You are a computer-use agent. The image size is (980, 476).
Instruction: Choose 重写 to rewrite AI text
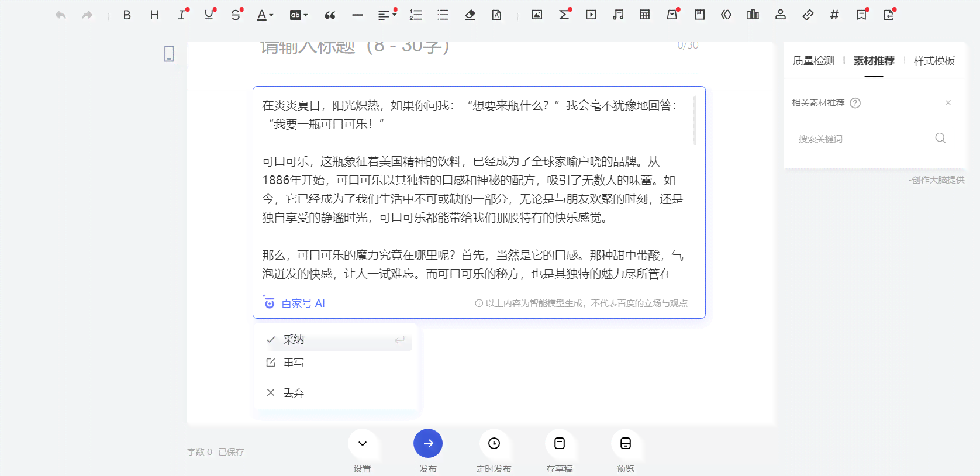coord(337,363)
